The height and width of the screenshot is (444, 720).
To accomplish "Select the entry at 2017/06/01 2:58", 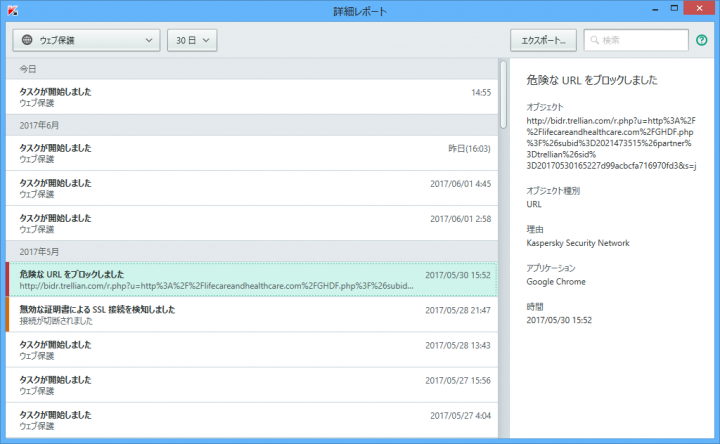I will [252, 223].
